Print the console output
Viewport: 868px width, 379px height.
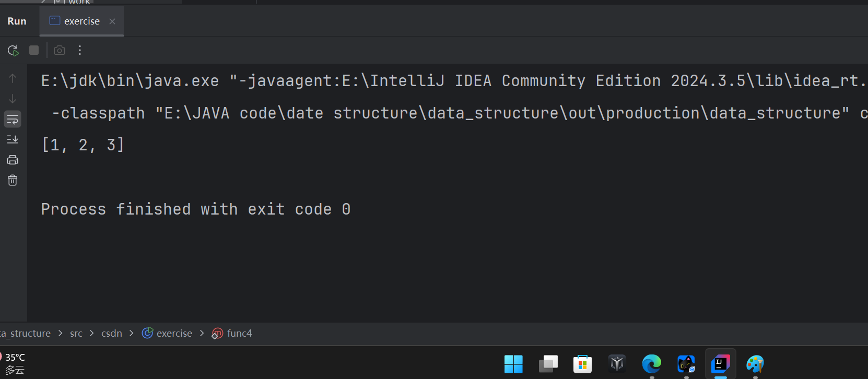pos(13,160)
